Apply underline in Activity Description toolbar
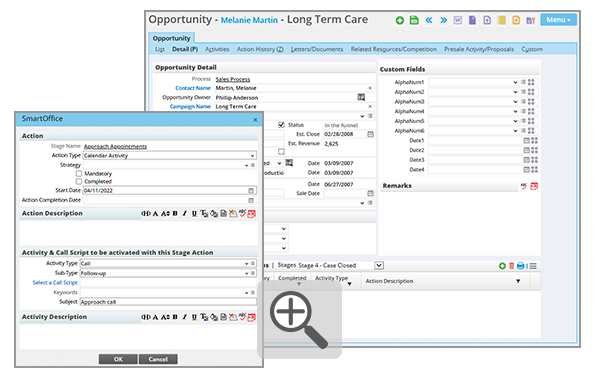 [194, 317]
